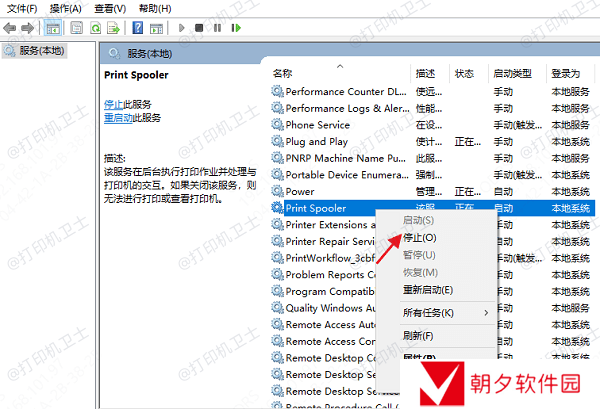600x409 pixels.
Task: Select the Printer Repair Servi... row
Action: [x=323, y=241]
